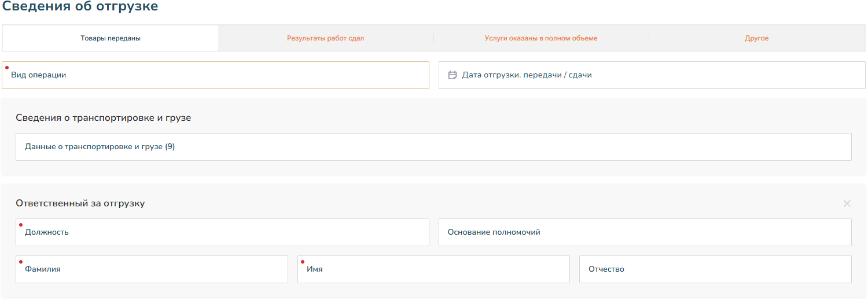Click the 'Сведения об отгрузке' page heading

click(x=80, y=7)
